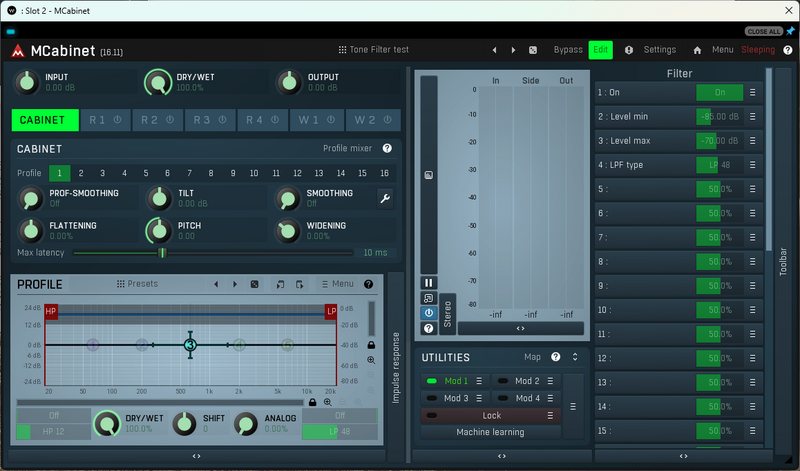Click the profile copy icon
This screenshot has height=471, width=800.
[x=280, y=284]
